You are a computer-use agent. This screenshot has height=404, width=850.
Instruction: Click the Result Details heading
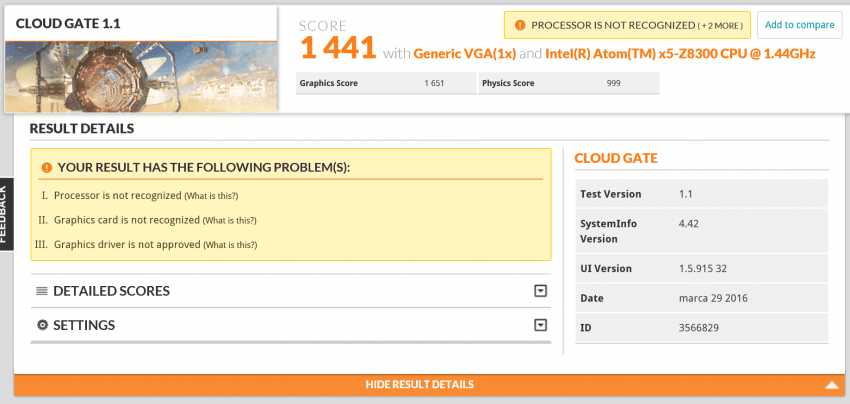[x=82, y=129]
